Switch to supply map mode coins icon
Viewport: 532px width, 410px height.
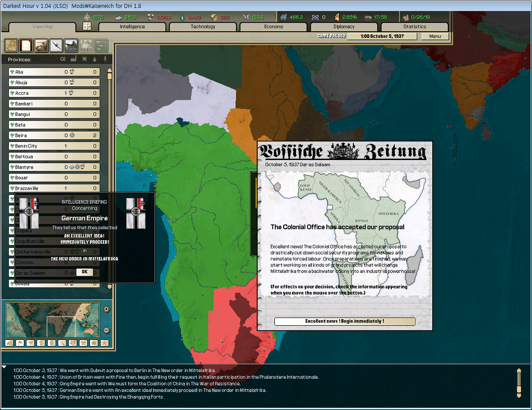point(51,343)
